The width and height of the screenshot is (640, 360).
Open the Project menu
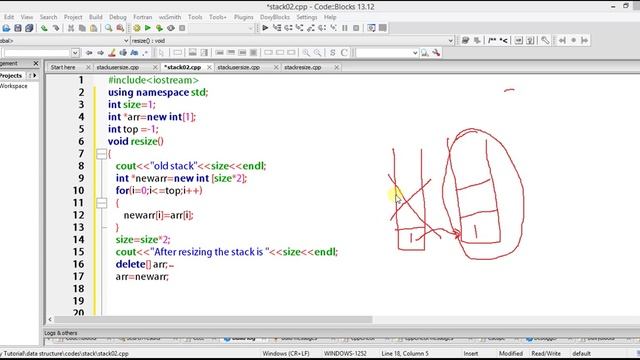tap(73, 17)
